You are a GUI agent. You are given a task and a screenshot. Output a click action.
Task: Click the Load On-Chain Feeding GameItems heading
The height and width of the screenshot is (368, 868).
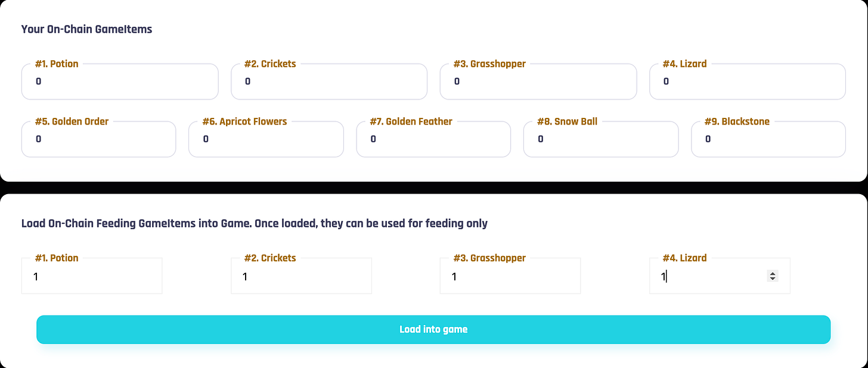[254, 224]
